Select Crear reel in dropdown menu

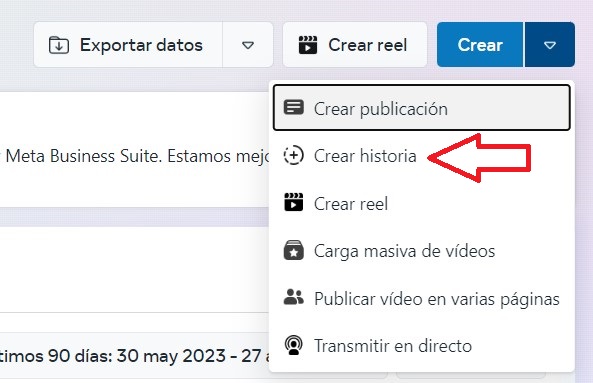point(421,203)
